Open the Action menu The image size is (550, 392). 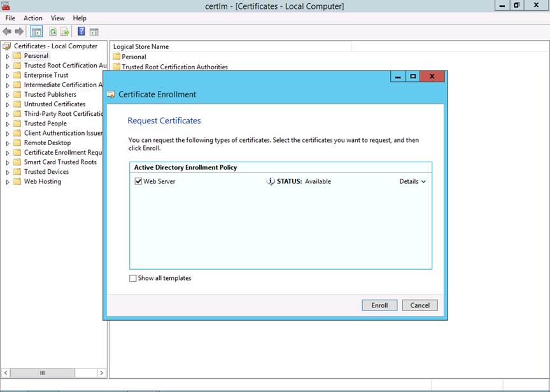click(33, 18)
